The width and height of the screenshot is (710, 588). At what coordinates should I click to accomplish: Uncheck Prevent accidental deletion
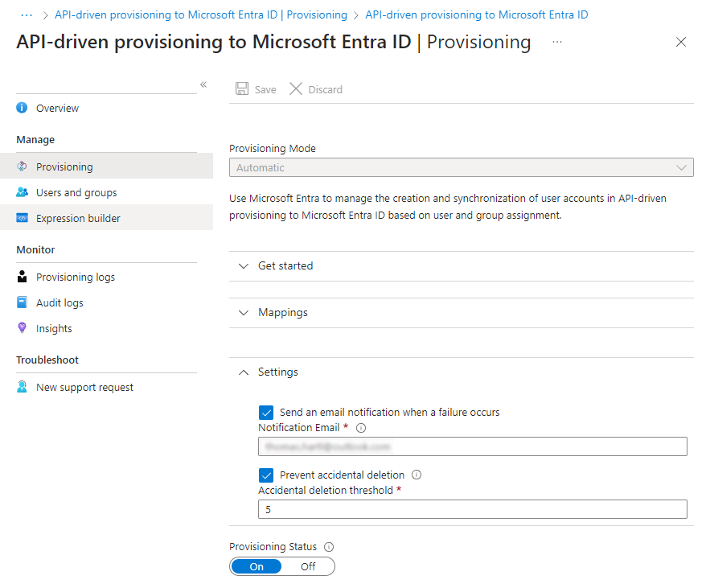click(266, 475)
